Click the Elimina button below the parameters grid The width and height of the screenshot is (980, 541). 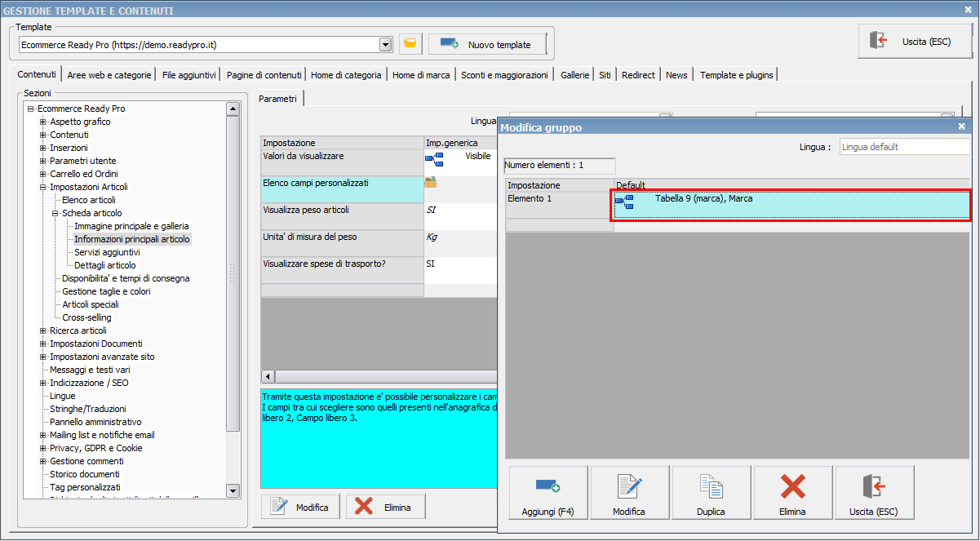click(386, 507)
